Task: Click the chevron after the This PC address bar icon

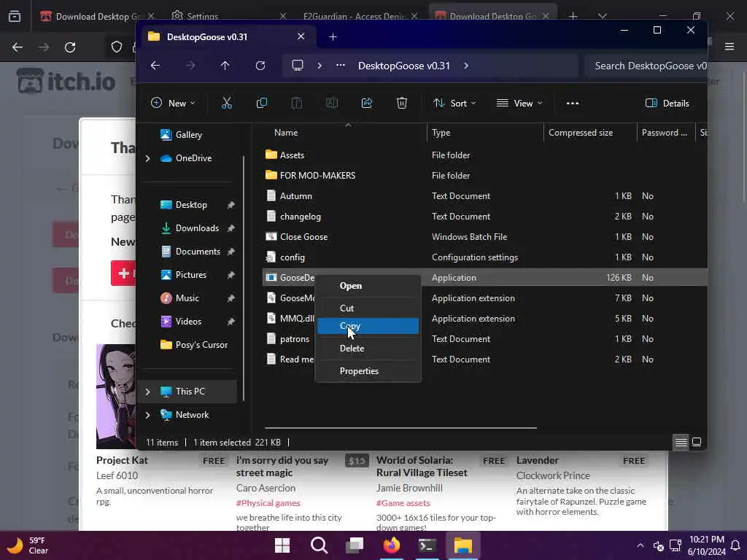Action: [320, 65]
